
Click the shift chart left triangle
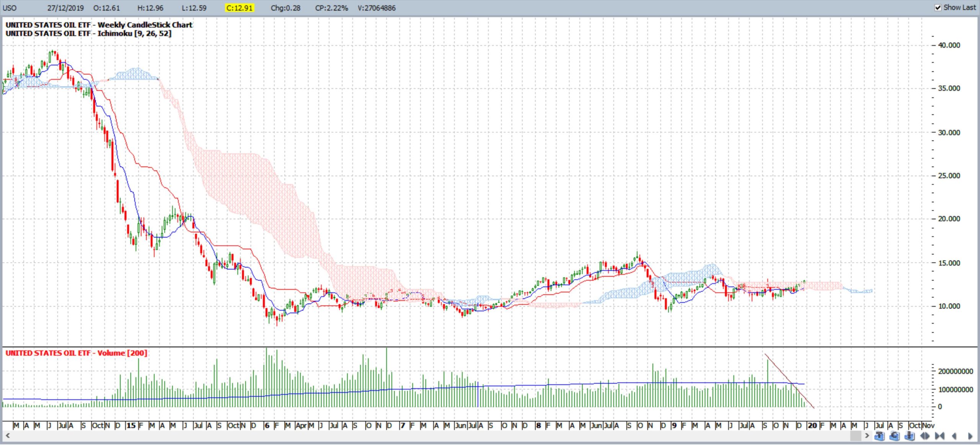954,436
